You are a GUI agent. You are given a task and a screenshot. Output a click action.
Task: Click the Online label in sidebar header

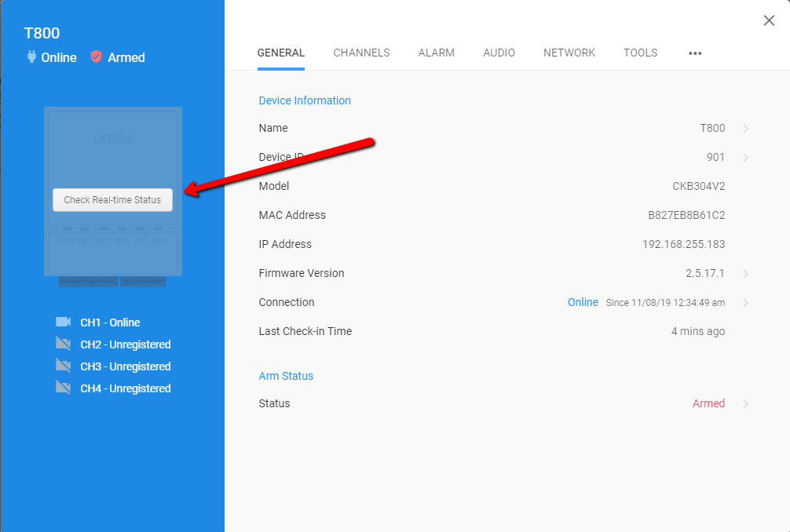pos(59,57)
